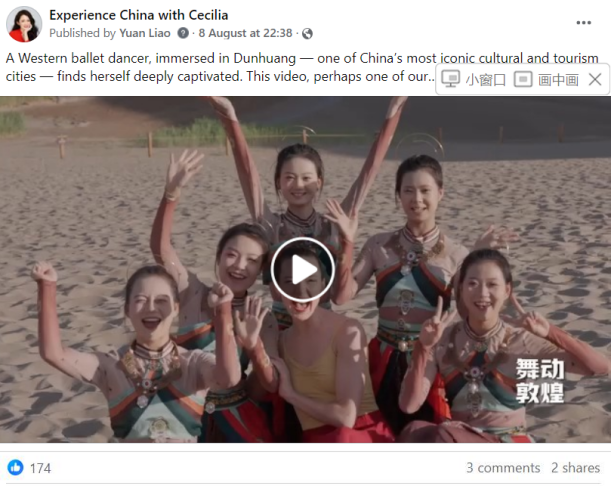Click the small window monitor icon
This screenshot has height=489, width=611.
coord(450,79)
